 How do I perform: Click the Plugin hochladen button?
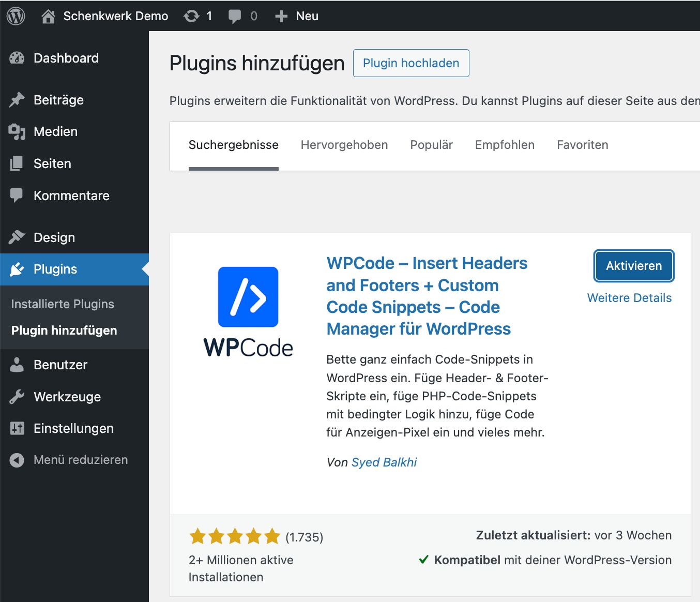411,63
